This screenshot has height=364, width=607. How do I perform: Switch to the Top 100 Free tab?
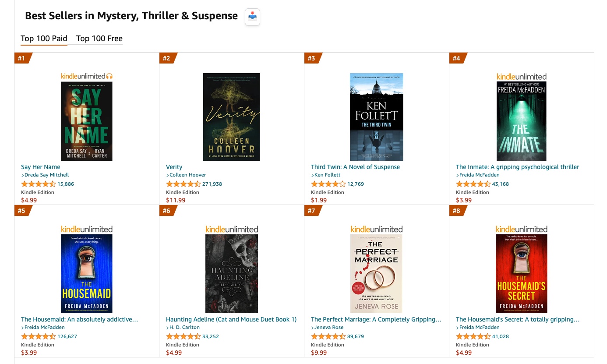click(x=99, y=39)
